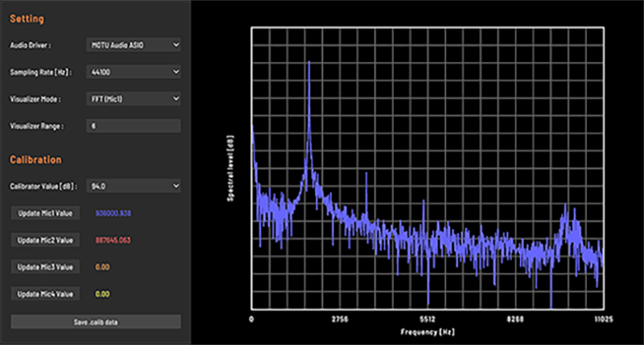This screenshot has width=644, height=345.
Task: Click the Mic2 value 887645.063
Action: (x=113, y=240)
